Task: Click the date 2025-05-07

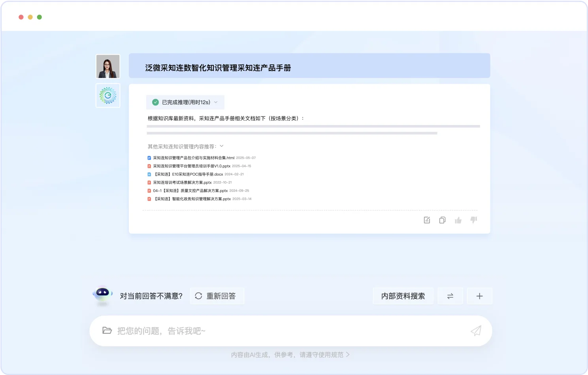Action: 246,158
